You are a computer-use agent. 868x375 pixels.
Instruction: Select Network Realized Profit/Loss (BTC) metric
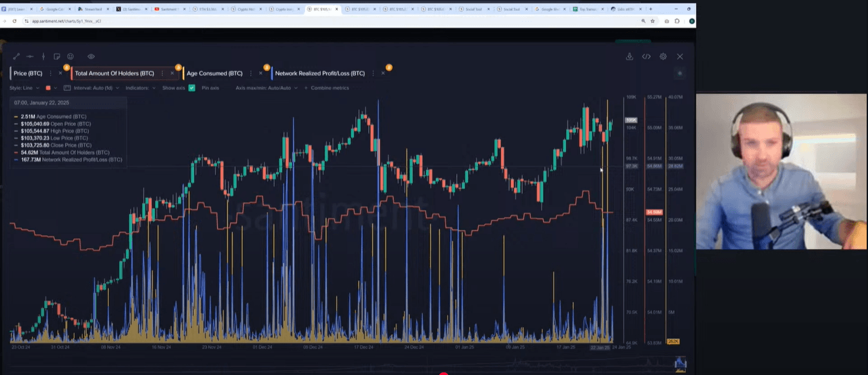320,74
